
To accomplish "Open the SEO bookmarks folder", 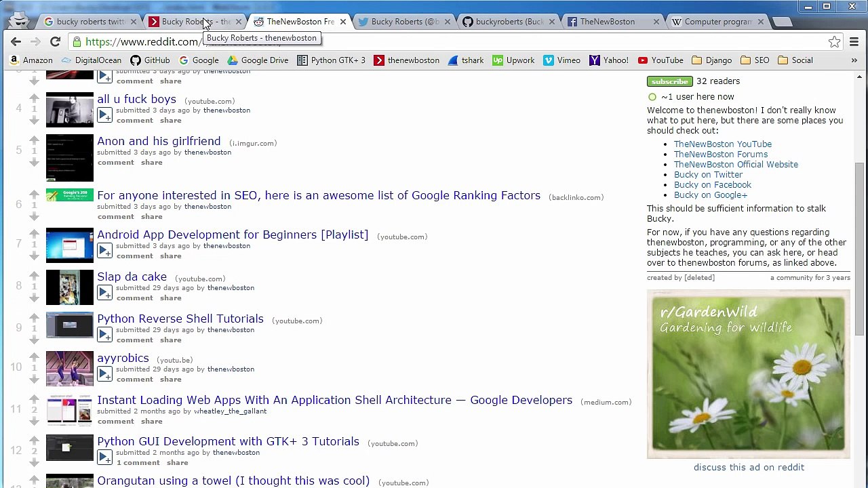I will coord(755,60).
